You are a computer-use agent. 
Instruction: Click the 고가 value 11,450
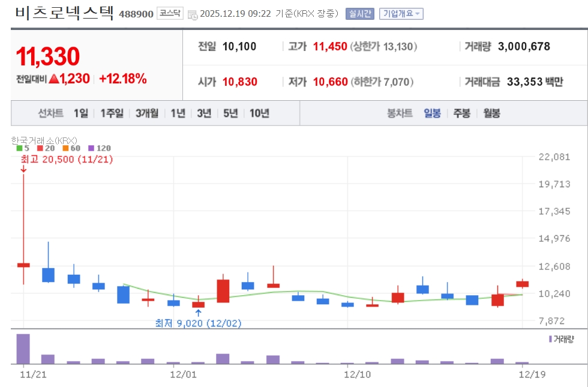330,47
